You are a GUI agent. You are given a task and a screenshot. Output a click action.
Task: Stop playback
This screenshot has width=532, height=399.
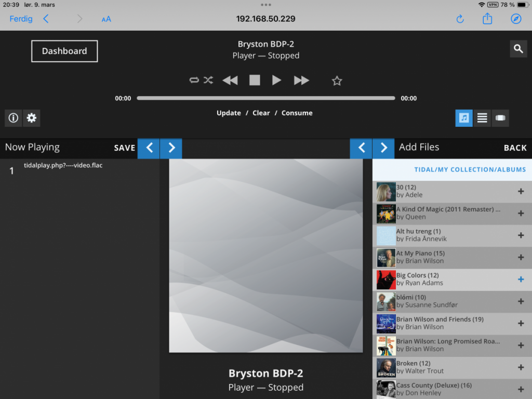pos(255,81)
